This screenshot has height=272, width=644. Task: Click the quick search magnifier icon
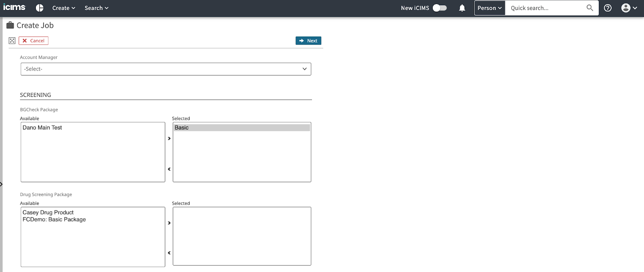coord(590,8)
